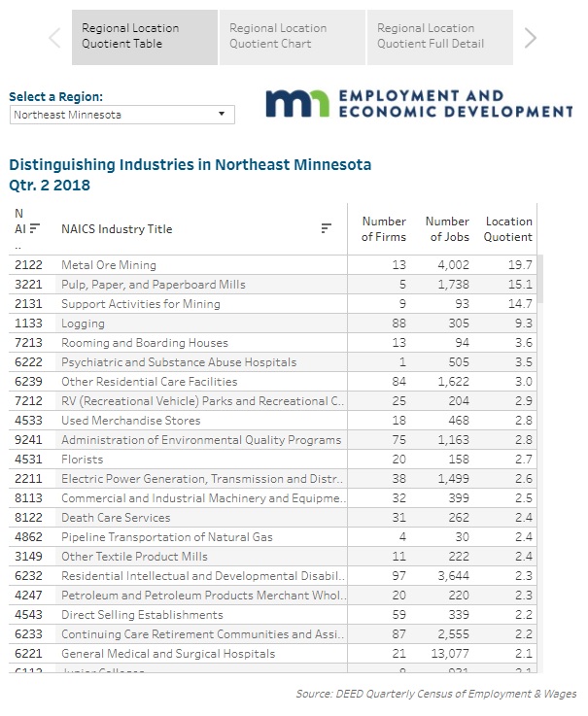588x716 pixels.
Task: Open the Select a Region dropdown
Action: tap(122, 115)
